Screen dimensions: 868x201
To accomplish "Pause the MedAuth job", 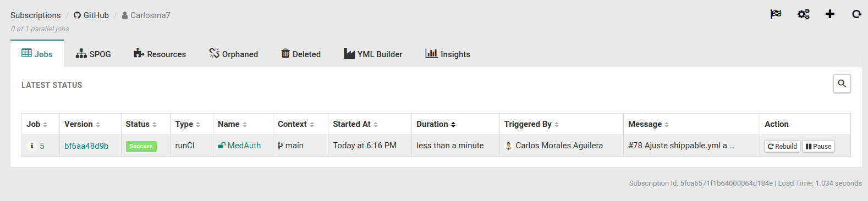I will pyautogui.click(x=818, y=146).
